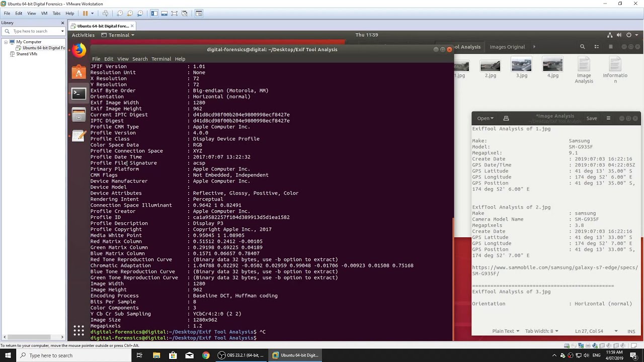The width and height of the screenshot is (644, 362).
Task: Change the Plain Text syntax highlighting mode
Action: point(506,331)
